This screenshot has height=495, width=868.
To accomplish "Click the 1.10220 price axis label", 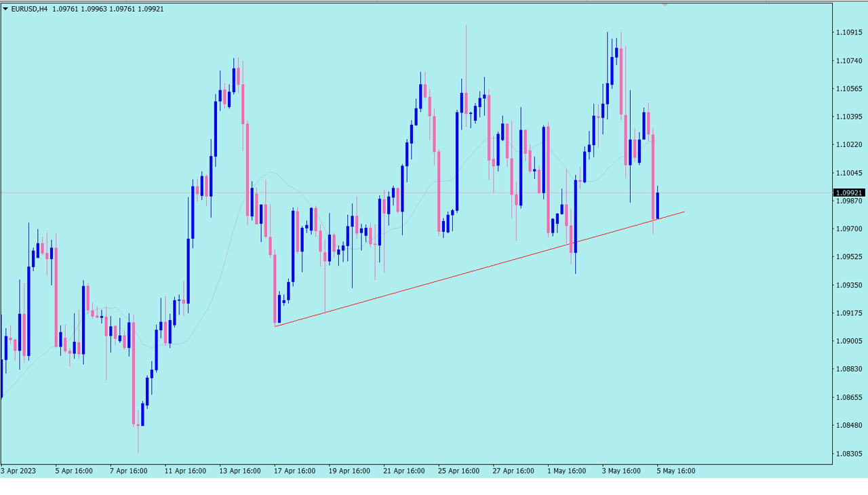I will (x=849, y=144).
